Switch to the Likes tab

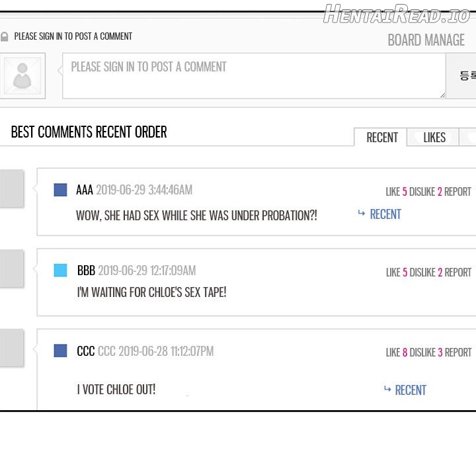pos(434,138)
